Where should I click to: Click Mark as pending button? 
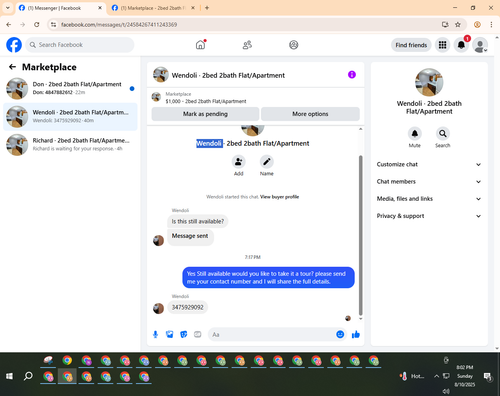point(205,114)
